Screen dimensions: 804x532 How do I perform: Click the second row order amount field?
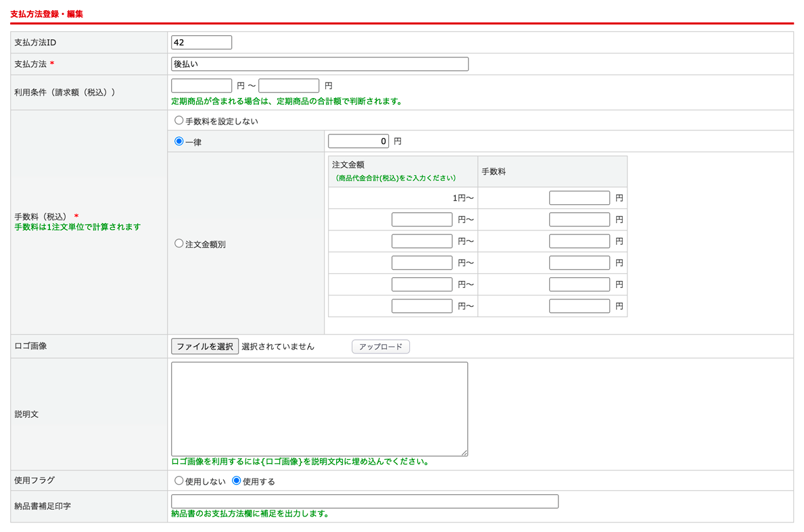point(422,220)
